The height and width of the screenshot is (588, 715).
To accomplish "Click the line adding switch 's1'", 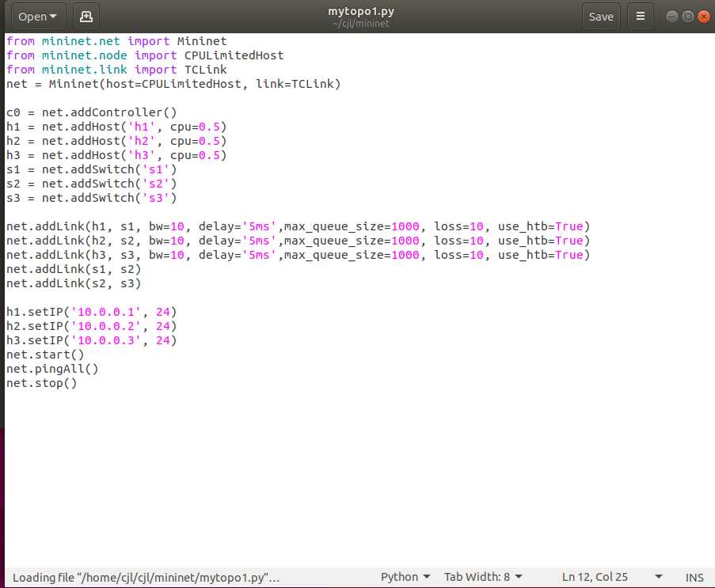I will [x=91, y=169].
